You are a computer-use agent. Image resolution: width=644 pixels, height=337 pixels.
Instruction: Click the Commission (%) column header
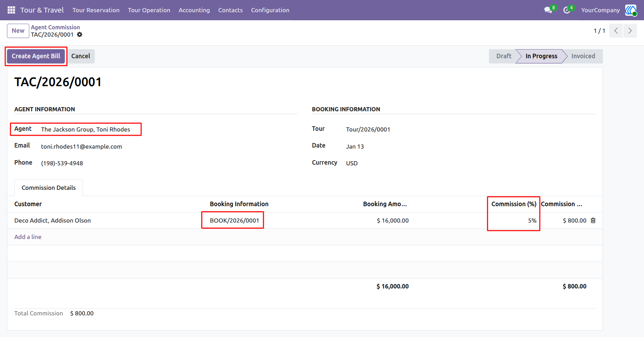click(514, 204)
